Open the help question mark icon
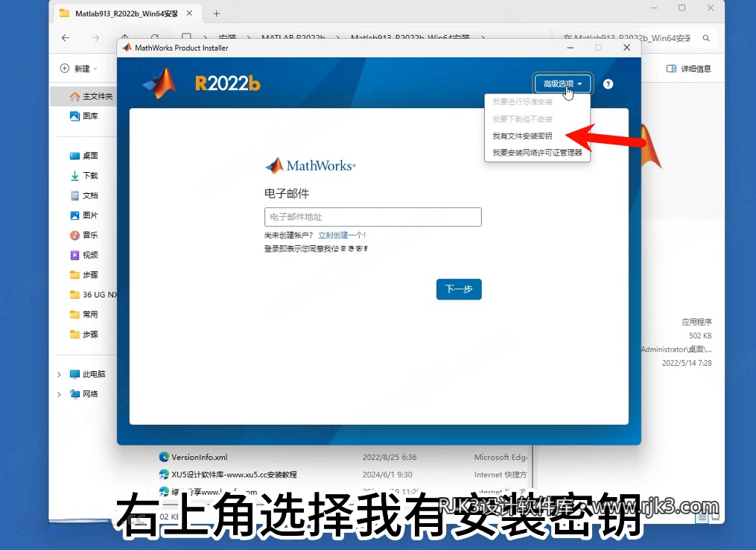This screenshot has width=756, height=550. [608, 84]
